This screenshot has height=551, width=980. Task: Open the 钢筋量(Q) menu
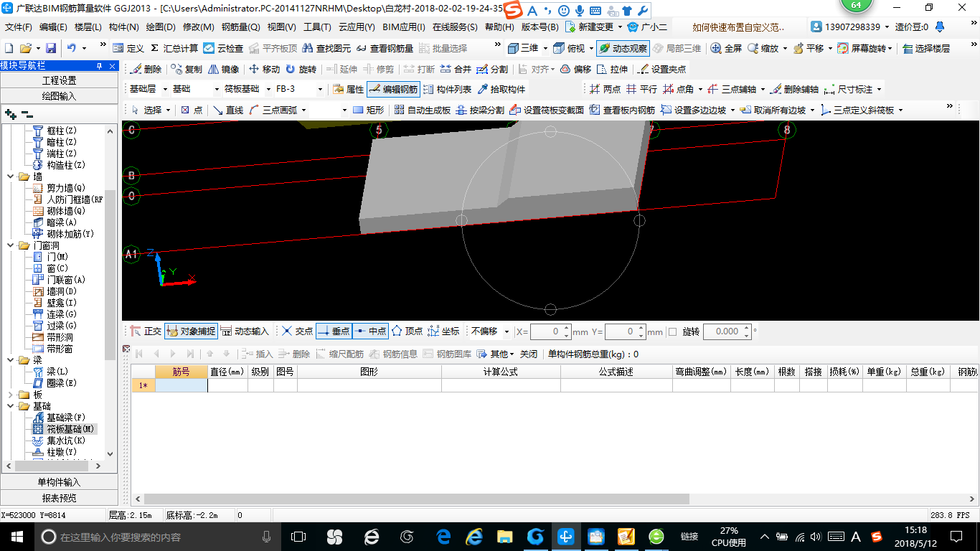pyautogui.click(x=240, y=27)
